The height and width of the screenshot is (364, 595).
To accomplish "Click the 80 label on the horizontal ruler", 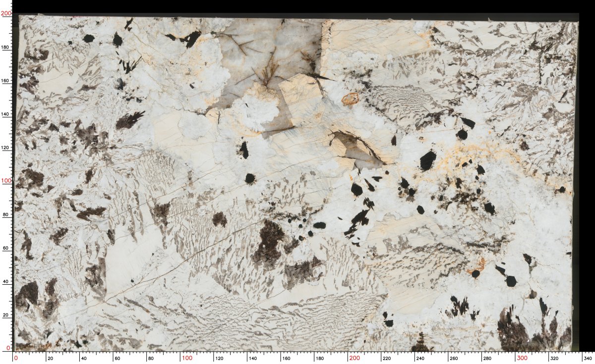I will click(151, 358).
